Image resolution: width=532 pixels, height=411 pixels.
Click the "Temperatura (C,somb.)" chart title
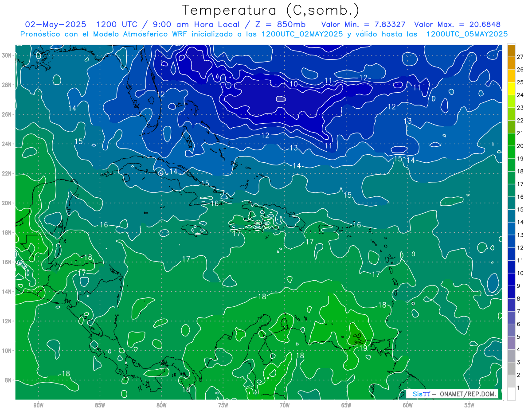271,10
